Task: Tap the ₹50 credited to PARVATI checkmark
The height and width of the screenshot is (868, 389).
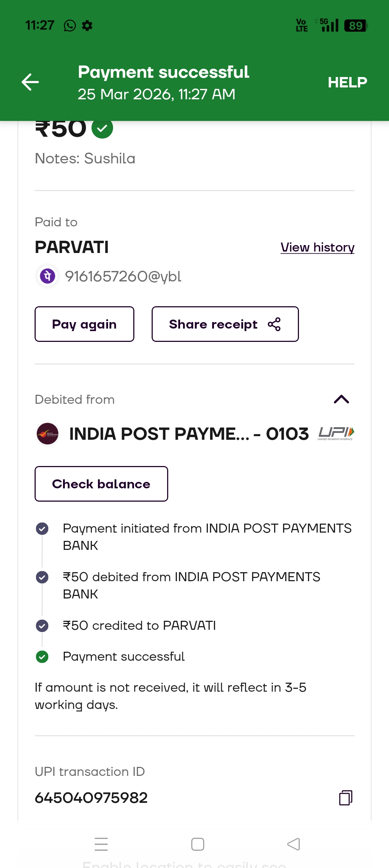Action: click(42, 626)
